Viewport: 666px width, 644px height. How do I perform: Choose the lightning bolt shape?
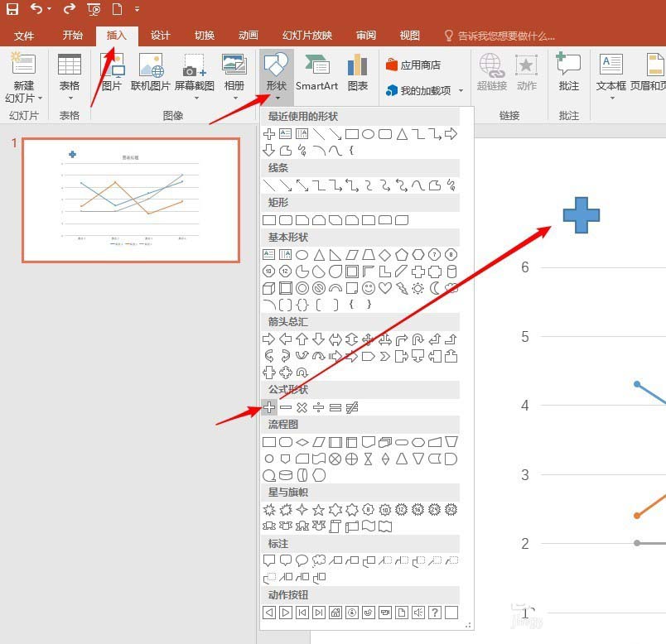[402, 288]
